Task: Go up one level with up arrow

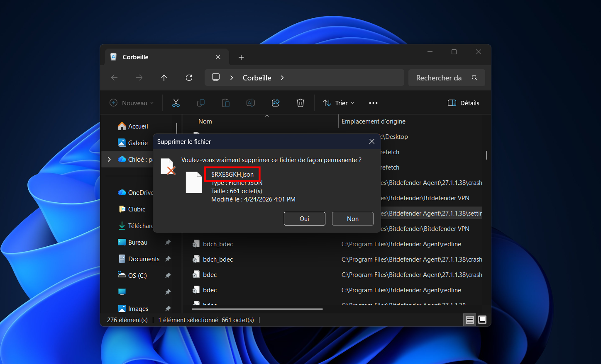Action: [164, 78]
